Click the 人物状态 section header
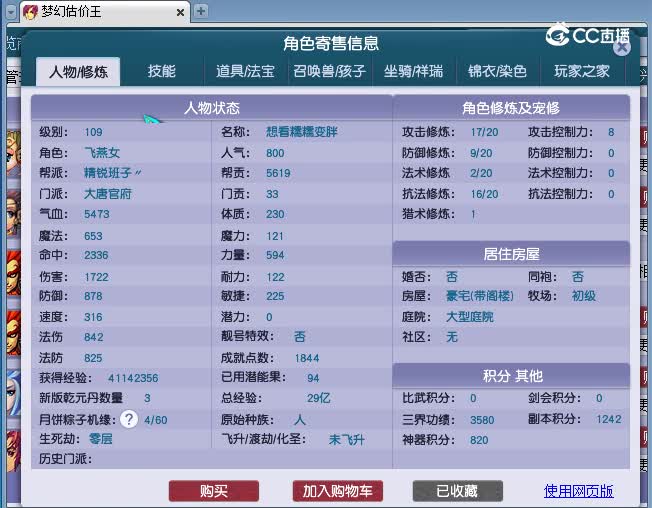 [x=212, y=108]
